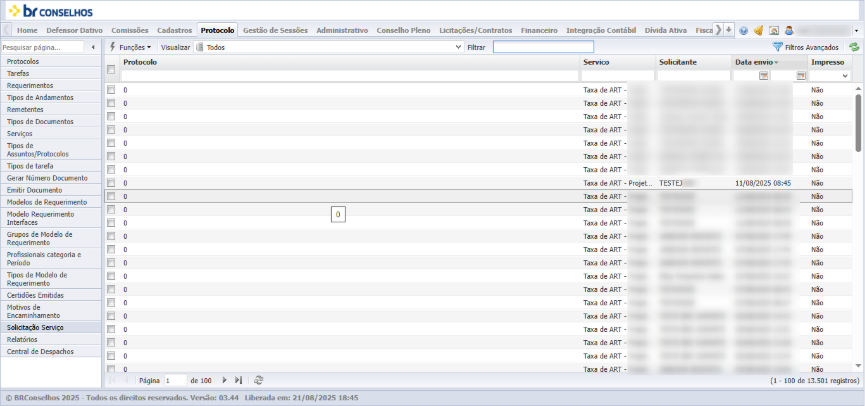Click the pager reload icon
The height and width of the screenshot is (406, 865).
point(259,380)
